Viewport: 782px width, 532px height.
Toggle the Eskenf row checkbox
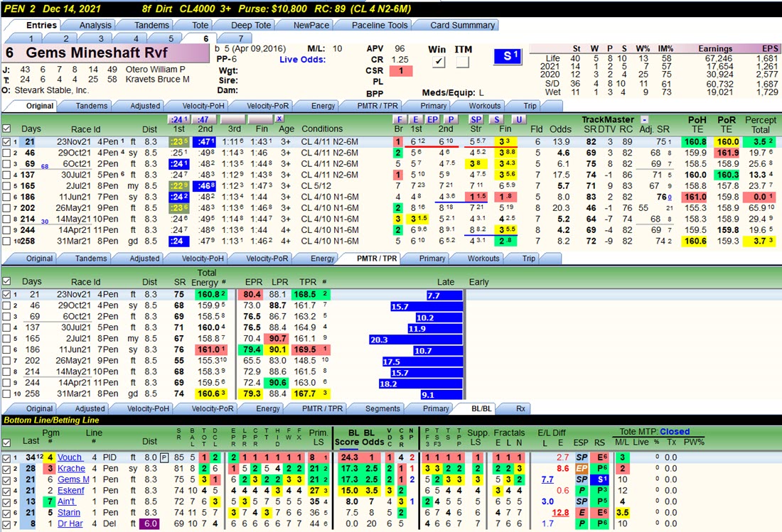point(6,491)
